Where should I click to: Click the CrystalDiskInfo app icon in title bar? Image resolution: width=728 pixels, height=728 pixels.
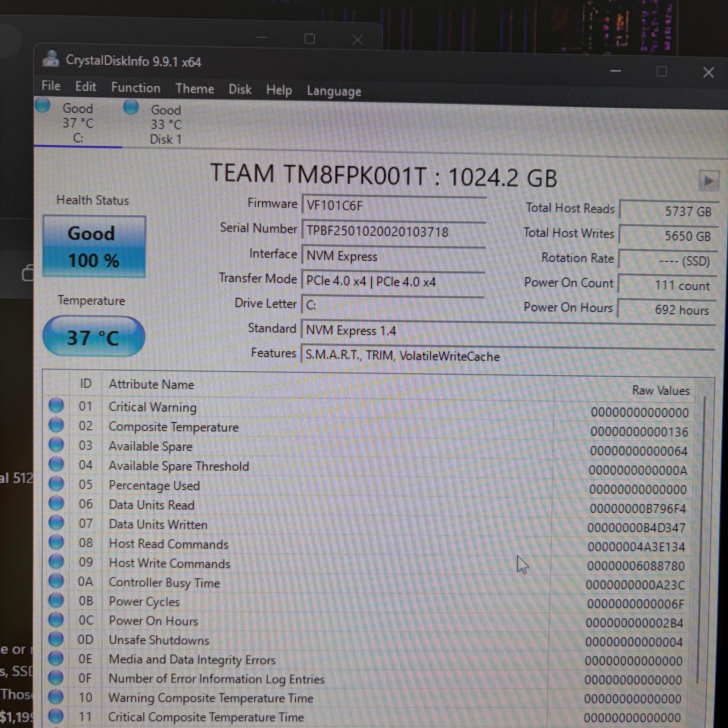[x=50, y=59]
